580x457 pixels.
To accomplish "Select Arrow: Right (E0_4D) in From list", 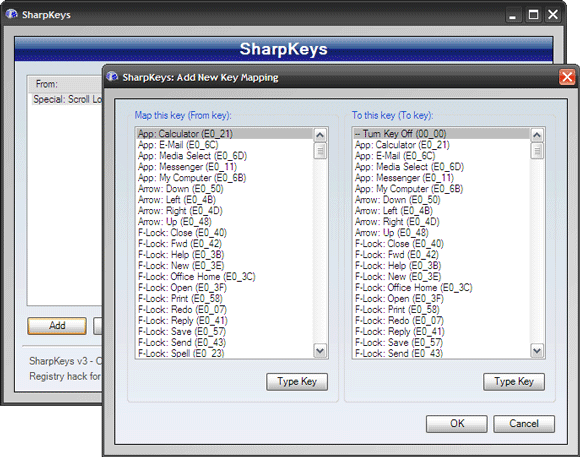I will [225, 211].
